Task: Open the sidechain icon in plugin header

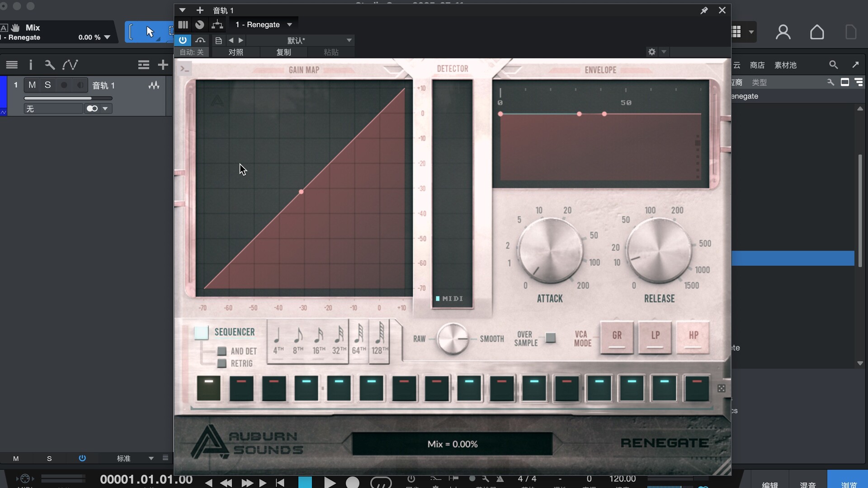Action: coord(200,40)
